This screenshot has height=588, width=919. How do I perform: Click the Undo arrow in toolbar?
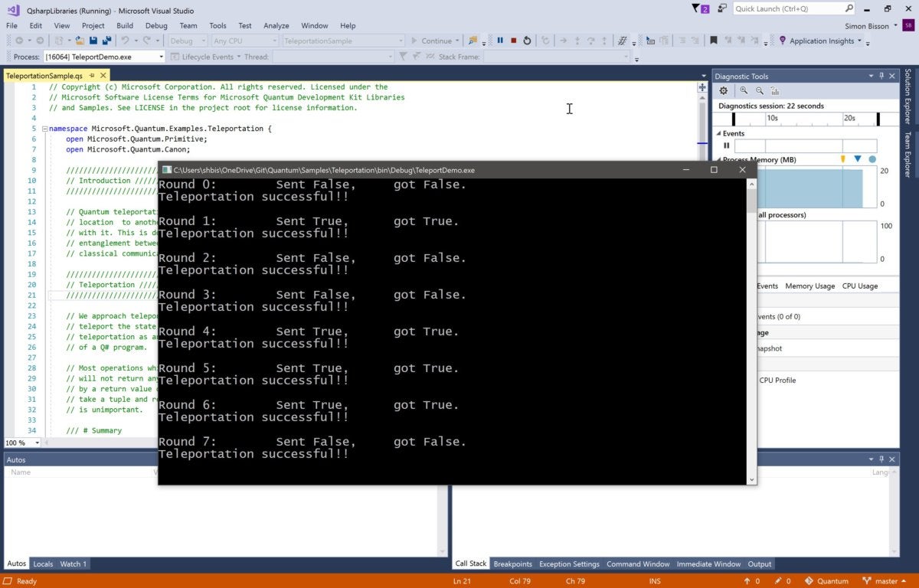(125, 41)
